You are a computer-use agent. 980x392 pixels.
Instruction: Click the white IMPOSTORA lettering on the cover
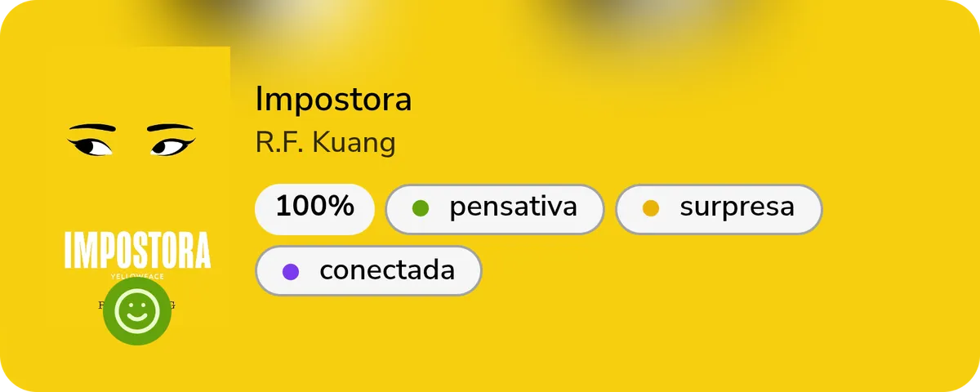coord(137,251)
